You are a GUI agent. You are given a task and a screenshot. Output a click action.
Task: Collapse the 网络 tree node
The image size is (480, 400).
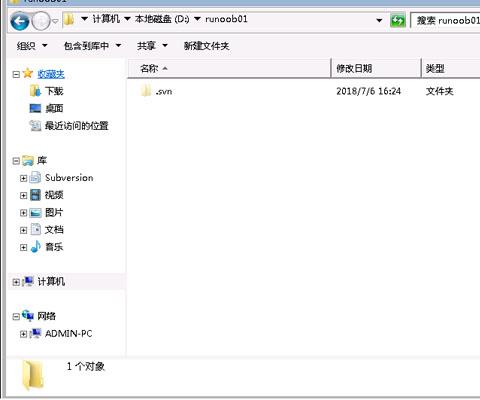(x=16, y=317)
